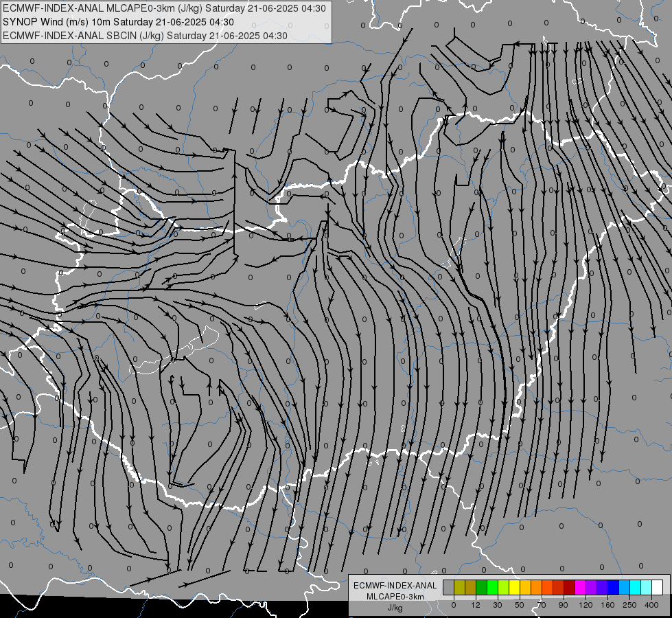Click the legend scale value 70

click(542, 605)
